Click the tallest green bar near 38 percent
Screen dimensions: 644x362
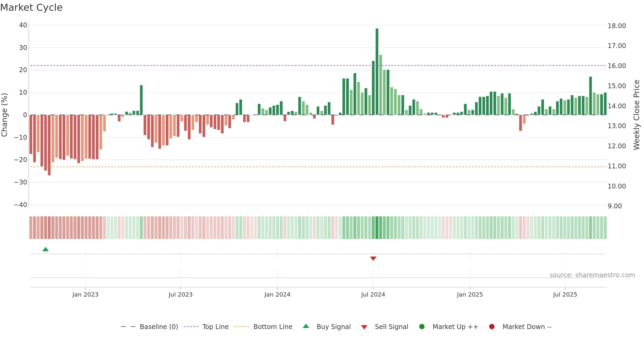(x=377, y=72)
